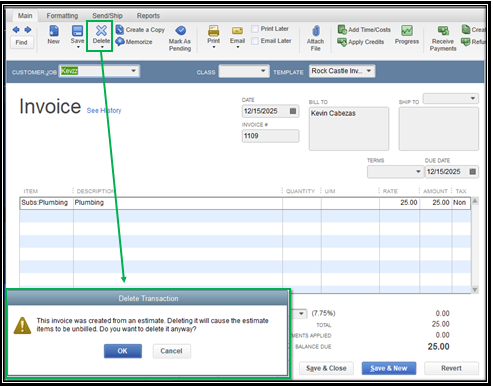Open the Template dropdown

(369, 71)
